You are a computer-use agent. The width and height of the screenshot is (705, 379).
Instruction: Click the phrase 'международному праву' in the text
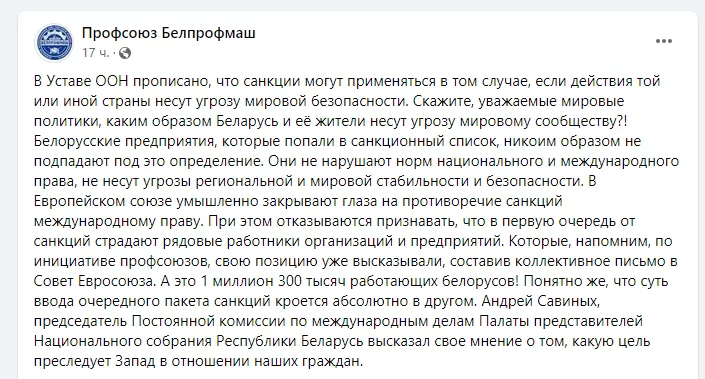click(x=119, y=221)
